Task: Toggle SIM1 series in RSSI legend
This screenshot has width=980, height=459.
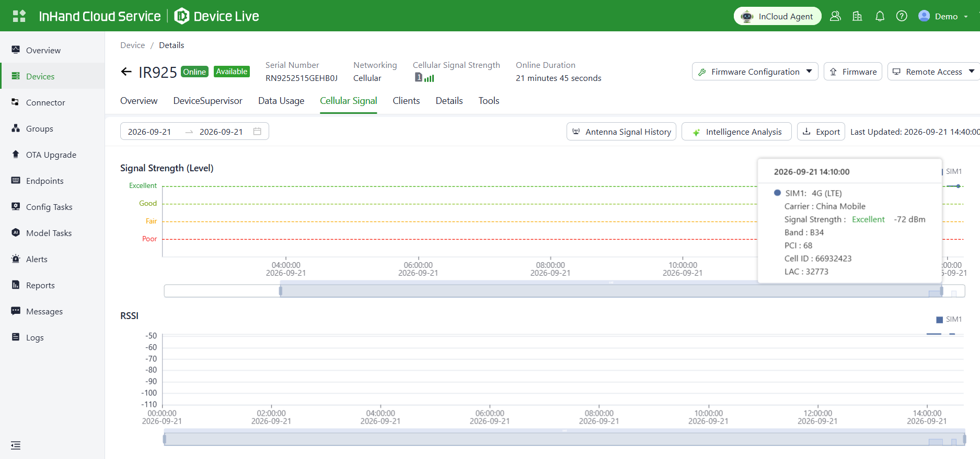Action: click(949, 319)
